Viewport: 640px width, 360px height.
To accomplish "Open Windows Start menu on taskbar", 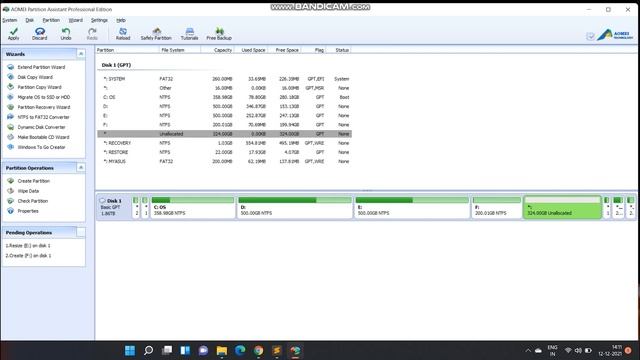I will pos(130,350).
